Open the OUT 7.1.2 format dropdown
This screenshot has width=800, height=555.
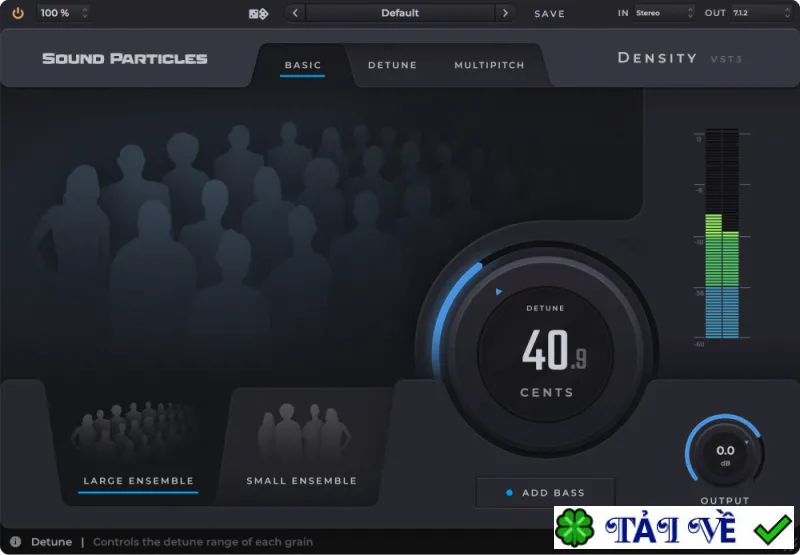tap(762, 13)
